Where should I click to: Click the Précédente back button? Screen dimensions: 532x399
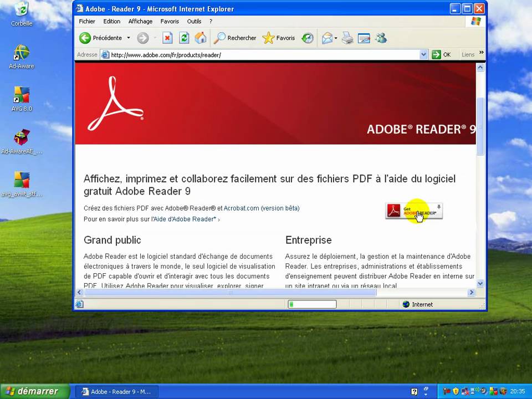(101, 38)
